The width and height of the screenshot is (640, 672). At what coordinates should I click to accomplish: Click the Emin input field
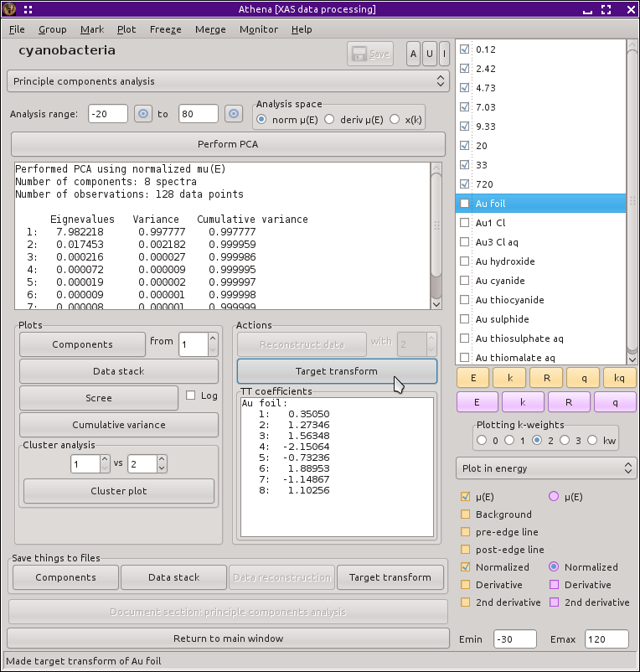click(x=515, y=639)
